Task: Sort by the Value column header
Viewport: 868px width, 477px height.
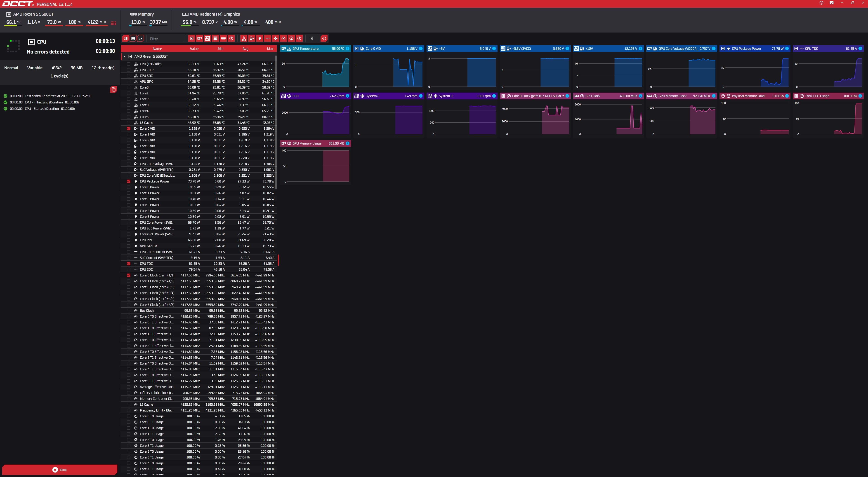Action: point(194,49)
